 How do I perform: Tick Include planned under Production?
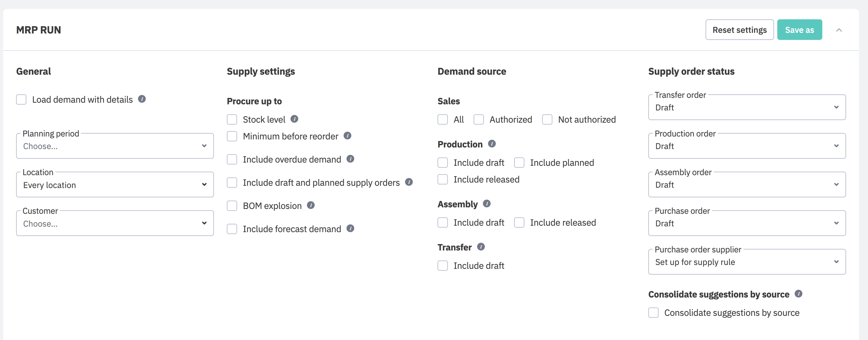(x=519, y=163)
